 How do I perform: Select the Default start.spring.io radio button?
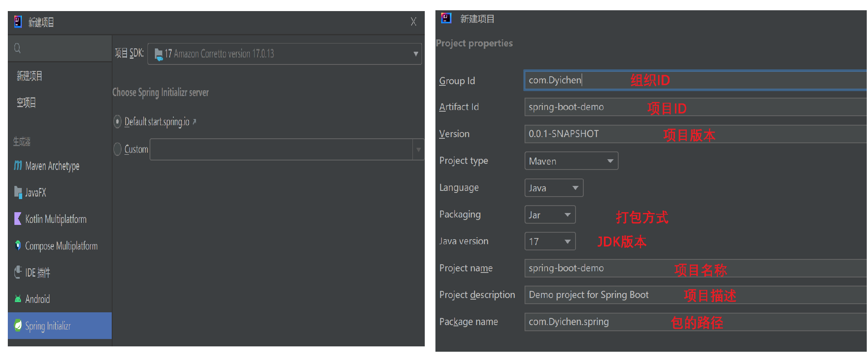[x=117, y=121]
